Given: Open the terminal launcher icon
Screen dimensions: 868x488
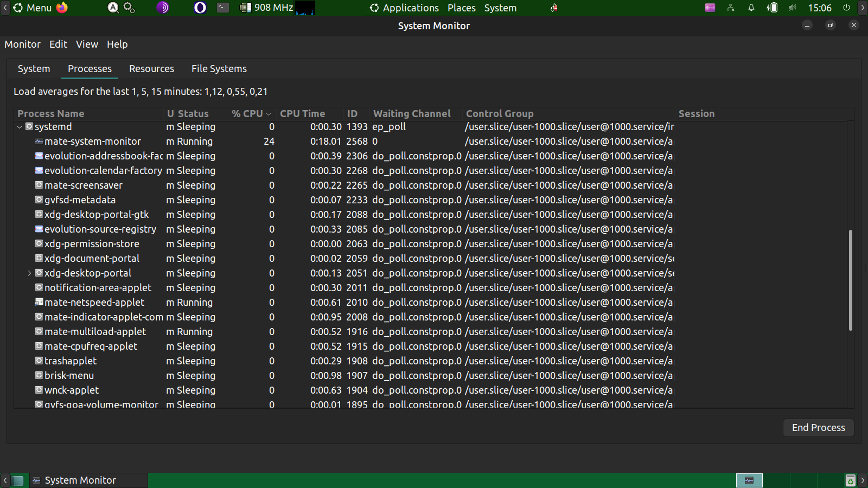Looking at the screenshot, I should [223, 8].
